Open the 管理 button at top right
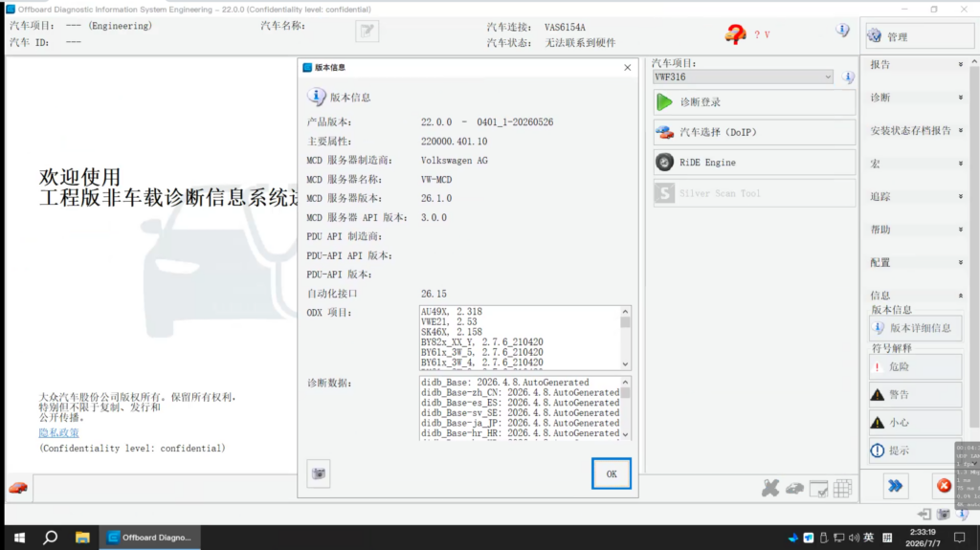The width and height of the screenshot is (980, 550). coord(919,37)
